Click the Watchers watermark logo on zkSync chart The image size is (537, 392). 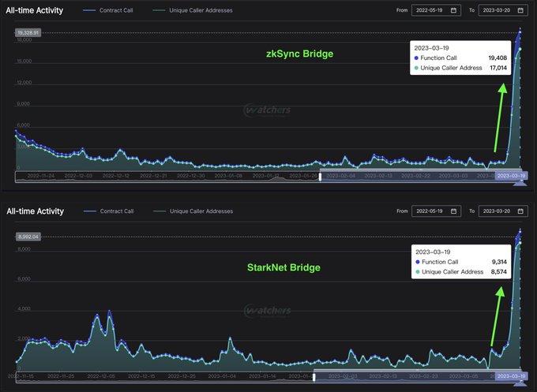point(267,110)
